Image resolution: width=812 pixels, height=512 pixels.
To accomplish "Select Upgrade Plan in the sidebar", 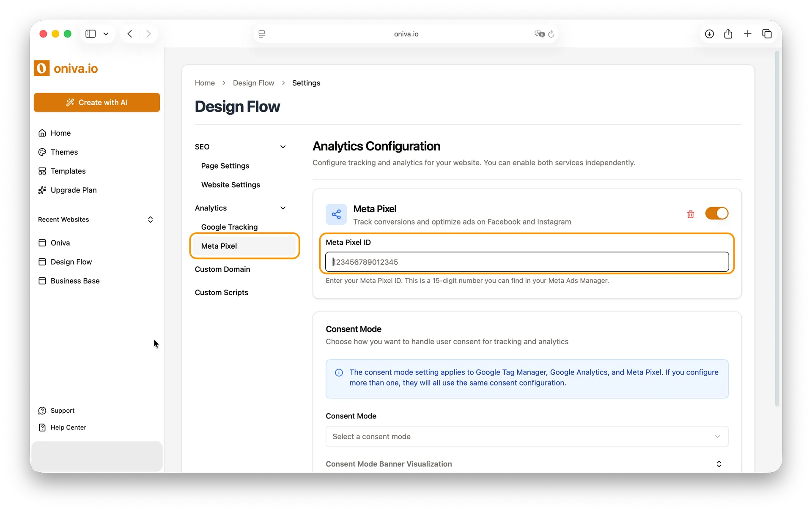I will pos(73,190).
